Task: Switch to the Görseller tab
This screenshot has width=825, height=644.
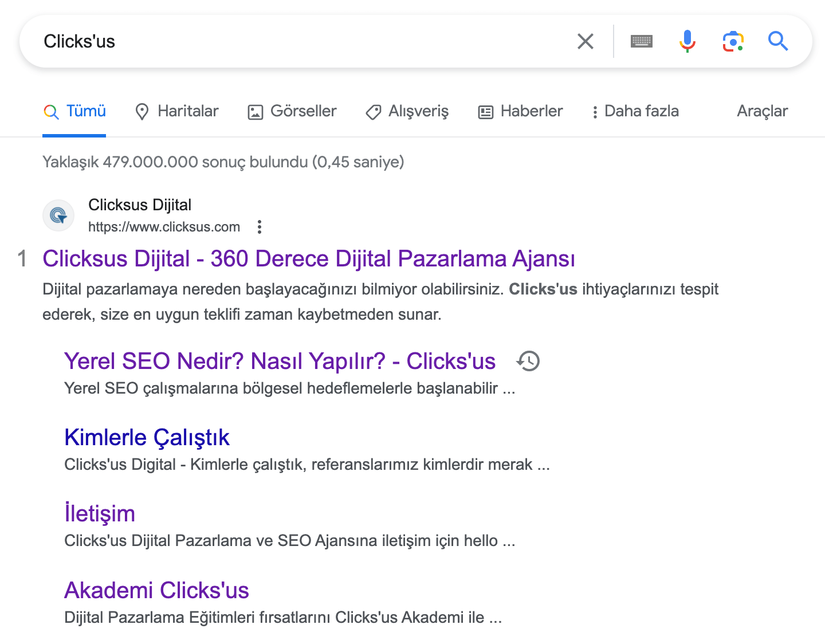Action: click(292, 111)
